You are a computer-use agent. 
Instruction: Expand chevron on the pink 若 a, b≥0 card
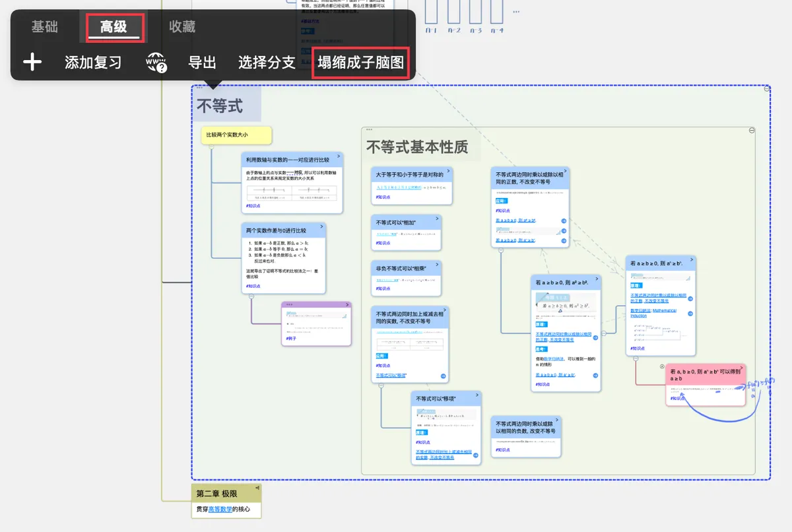click(x=742, y=368)
